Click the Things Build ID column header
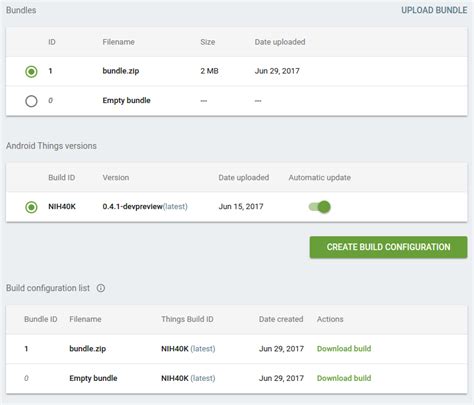The height and width of the screenshot is (405, 474). (x=187, y=319)
